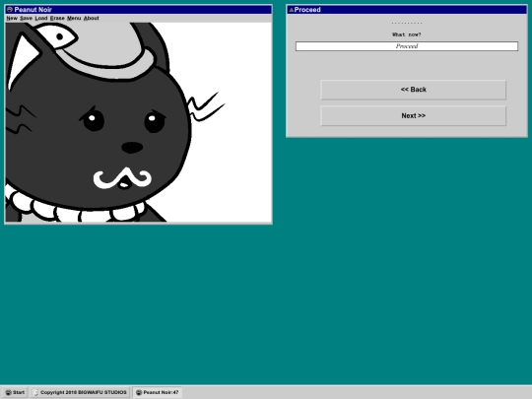Select the Proceed option in list box
532x399 pixels.
point(407,46)
